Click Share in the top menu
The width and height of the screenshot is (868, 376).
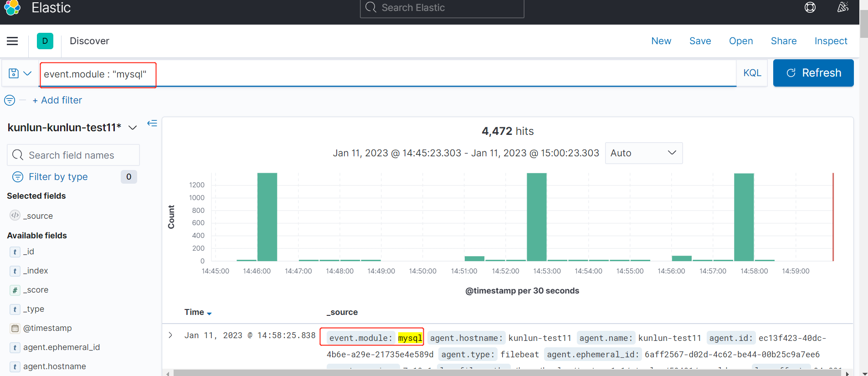pos(784,41)
